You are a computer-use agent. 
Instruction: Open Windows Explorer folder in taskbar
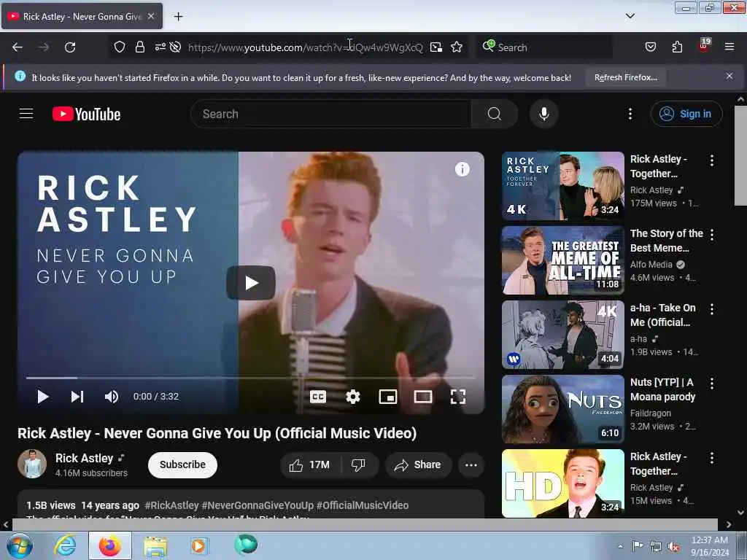pos(156,545)
